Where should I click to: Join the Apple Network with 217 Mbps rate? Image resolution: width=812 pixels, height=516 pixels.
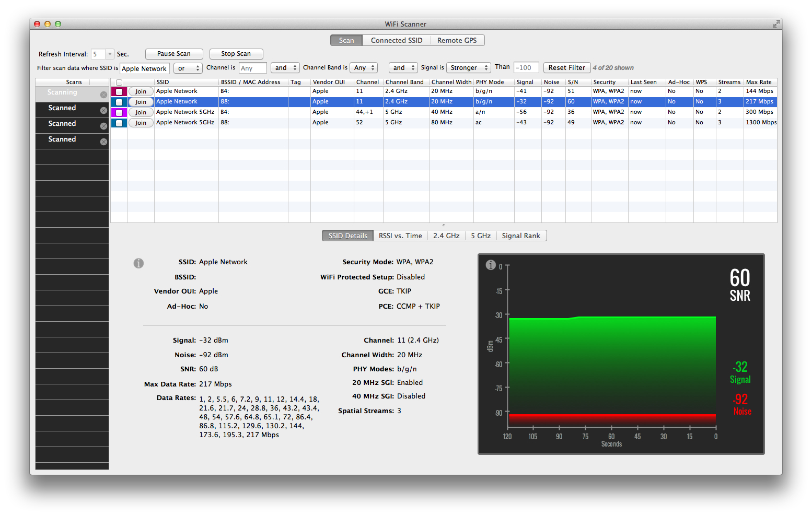141,102
